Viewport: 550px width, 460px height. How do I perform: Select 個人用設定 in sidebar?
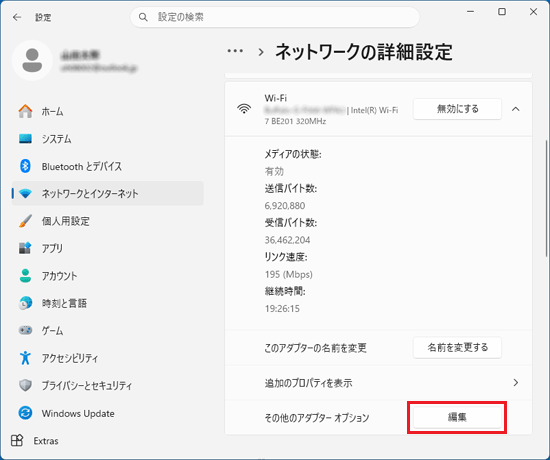tap(107, 221)
